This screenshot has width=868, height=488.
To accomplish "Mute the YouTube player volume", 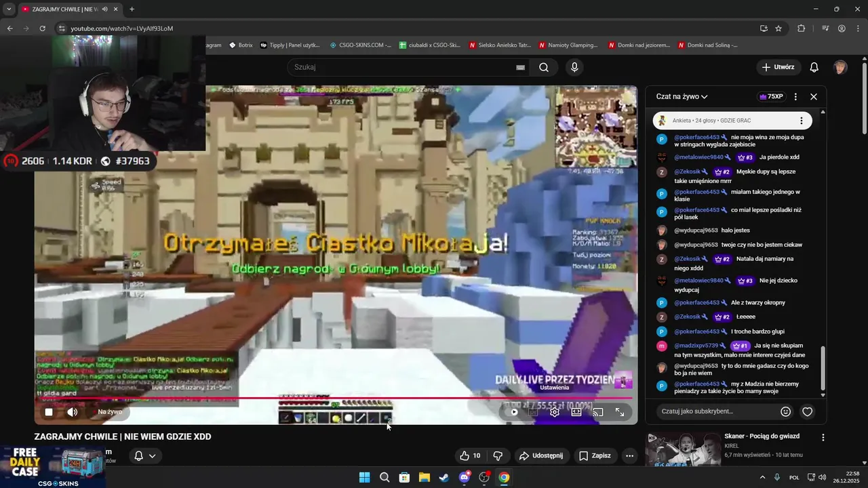I will (x=73, y=412).
